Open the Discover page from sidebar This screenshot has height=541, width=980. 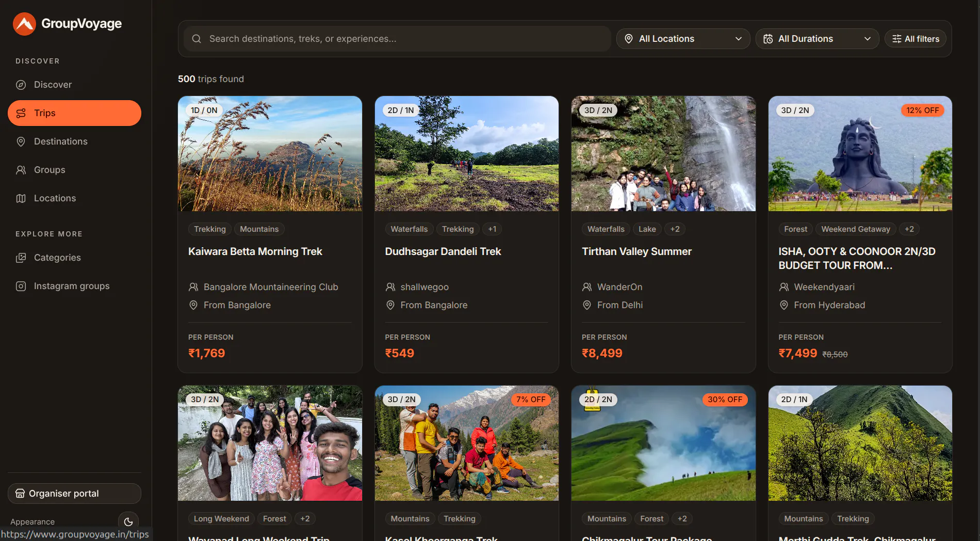pos(74,85)
